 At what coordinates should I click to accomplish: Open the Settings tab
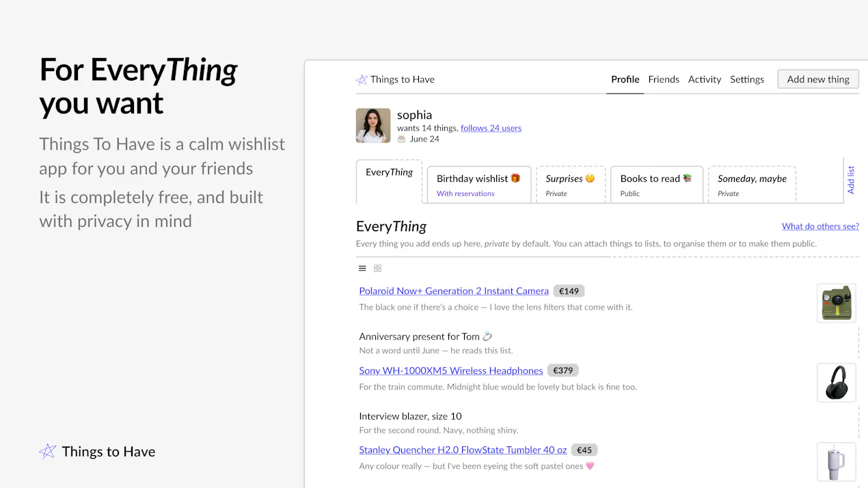click(747, 79)
